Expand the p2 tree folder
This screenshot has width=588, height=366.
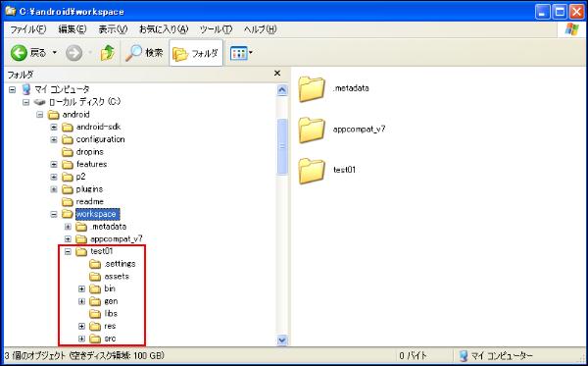pyautogui.click(x=54, y=177)
